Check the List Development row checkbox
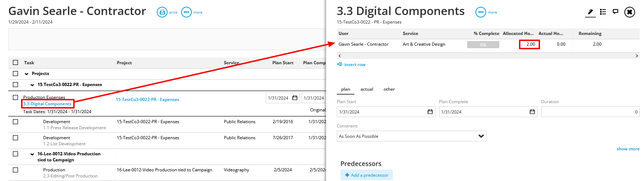644x181 pixels. 15,138
